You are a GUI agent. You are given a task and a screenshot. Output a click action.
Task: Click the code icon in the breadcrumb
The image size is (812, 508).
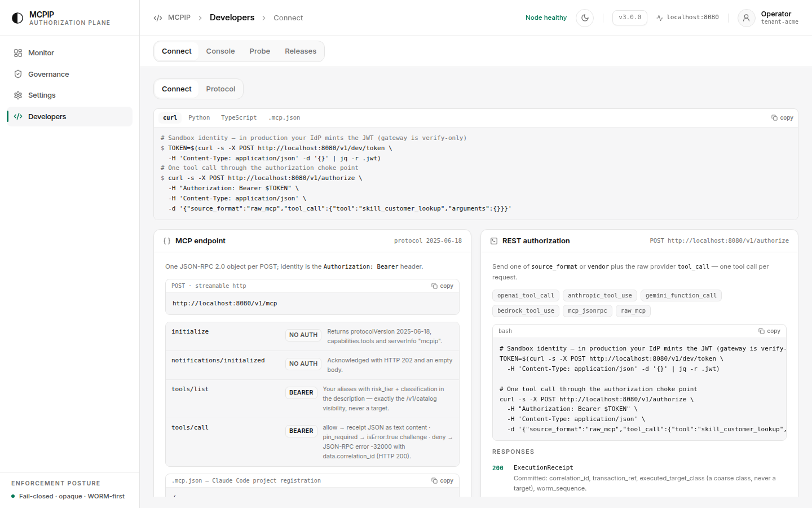click(158, 18)
